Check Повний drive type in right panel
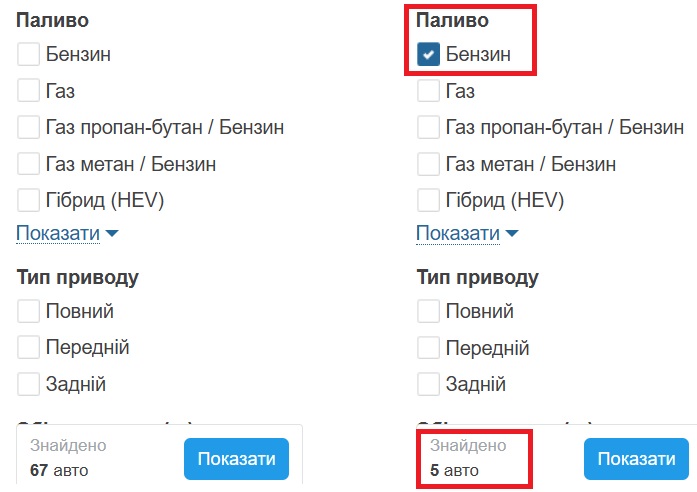The image size is (697, 492). click(x=429, y=312)
